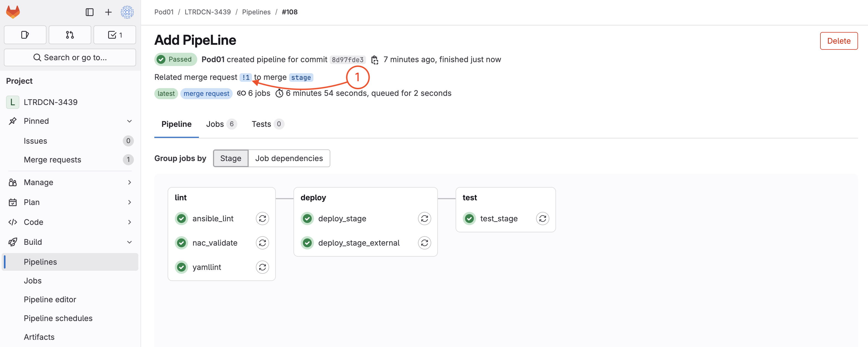Click the merge request badge
868x347 pixels.
coord(206,94)
